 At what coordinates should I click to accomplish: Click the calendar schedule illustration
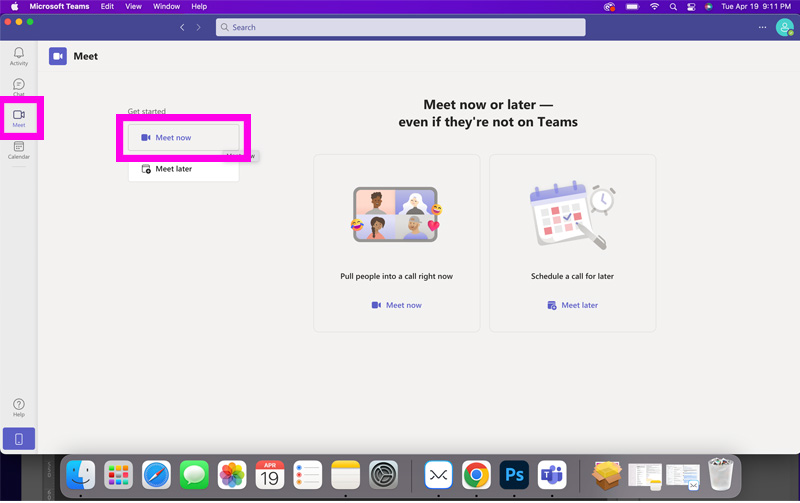572,215
